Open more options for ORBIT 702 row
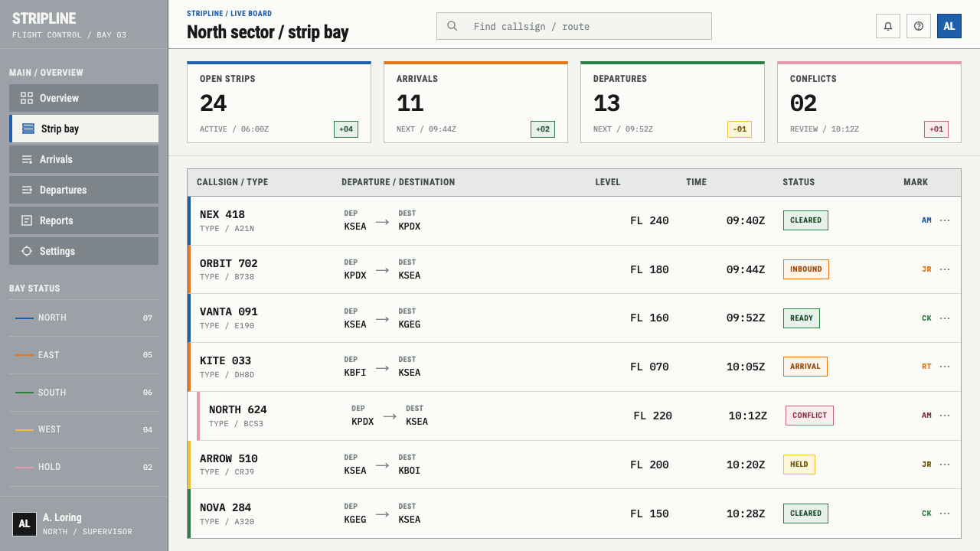The width and height of the screenshot is (980, 551). tap(945, 269)
